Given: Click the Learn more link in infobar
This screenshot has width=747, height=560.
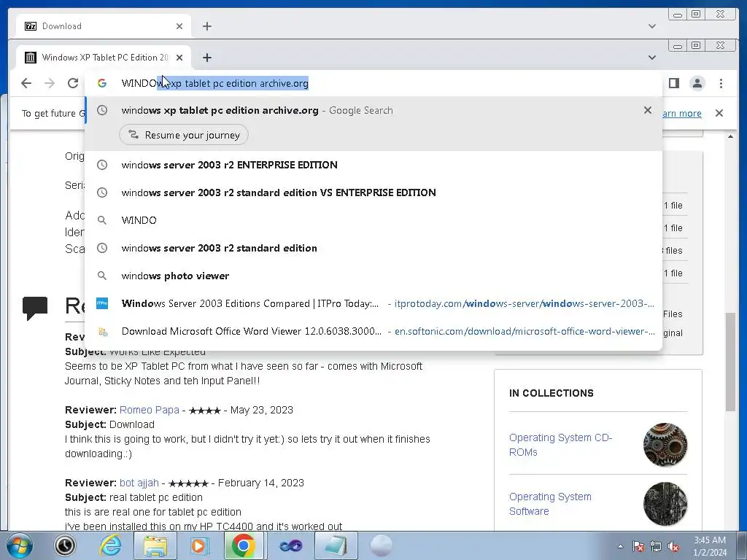Looking at the screenshot, I should (x=682, y=113).
